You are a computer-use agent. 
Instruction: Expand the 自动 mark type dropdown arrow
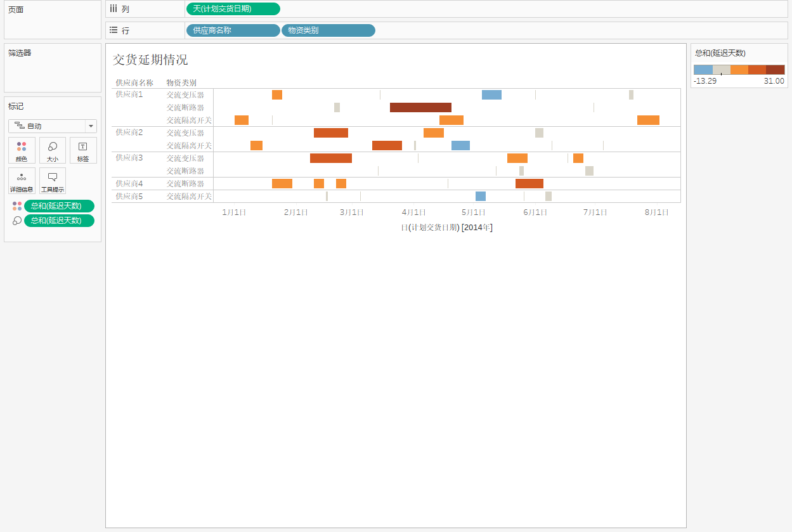pyautogui.click(x=91, y=126)
